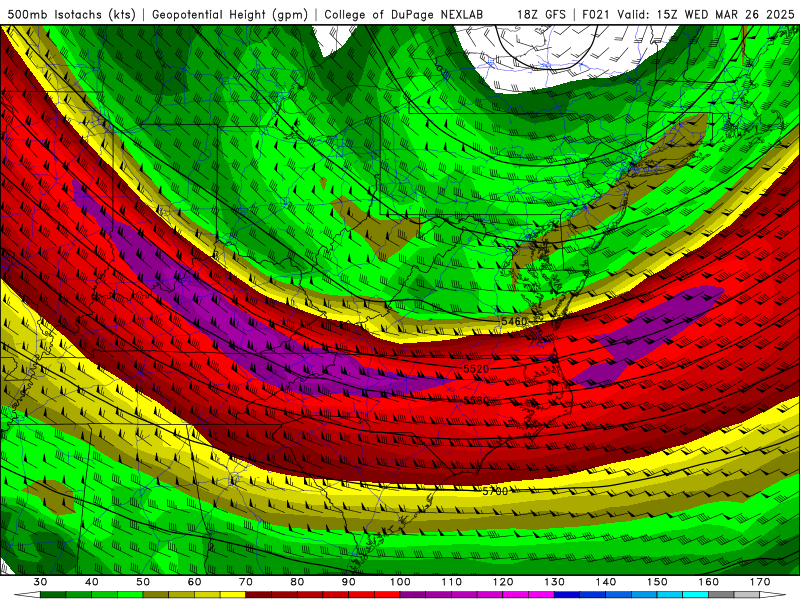Click the 160 value on the color scale
The image size is (800, 600).
coord(708,582)
